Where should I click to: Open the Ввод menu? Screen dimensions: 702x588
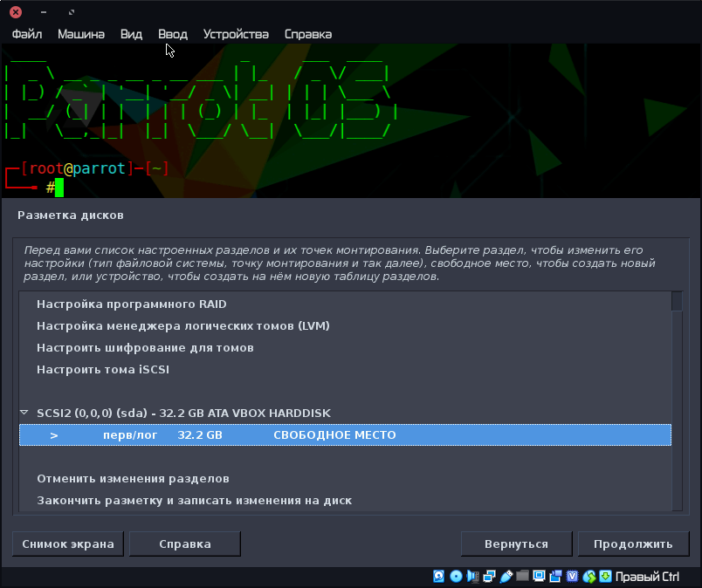click(173, 34)
